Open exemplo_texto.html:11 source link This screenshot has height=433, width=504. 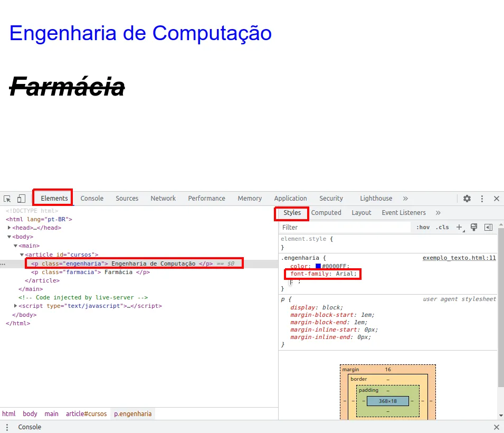459,258
